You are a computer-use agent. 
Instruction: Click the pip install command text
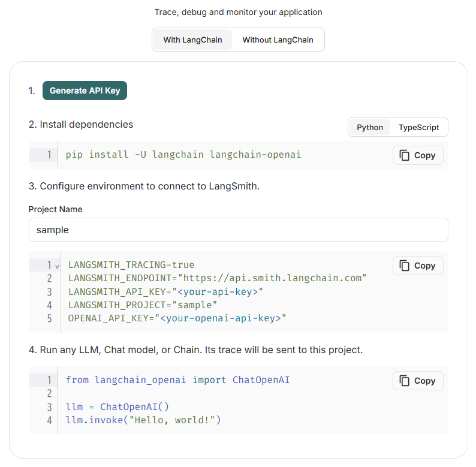(183, 155)
